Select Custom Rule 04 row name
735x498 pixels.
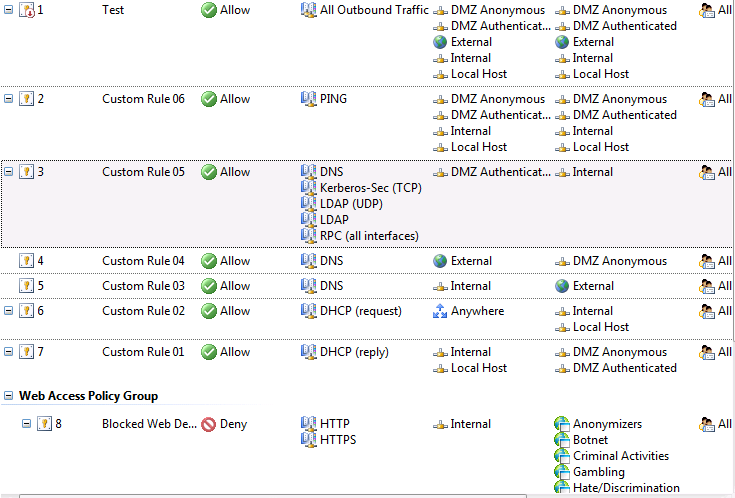click(x=143, y=261)
